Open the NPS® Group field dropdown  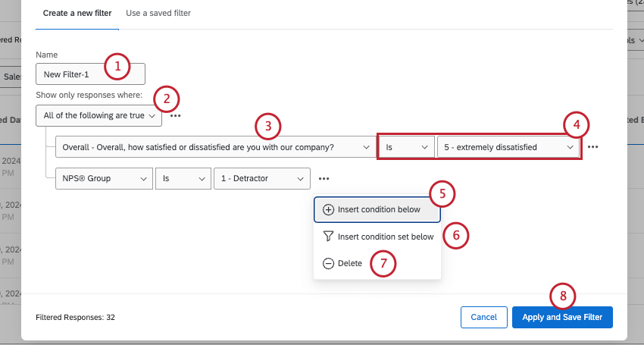(104, 179)
